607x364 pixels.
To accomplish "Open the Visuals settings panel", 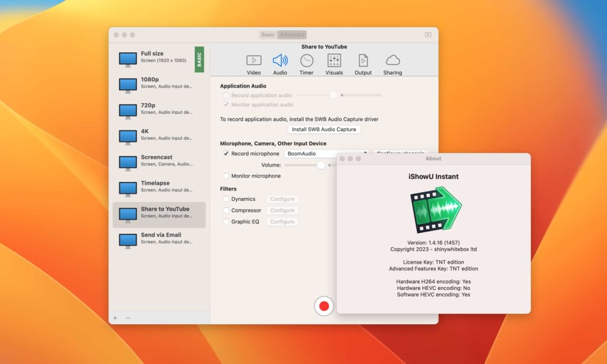I will 334,59.
